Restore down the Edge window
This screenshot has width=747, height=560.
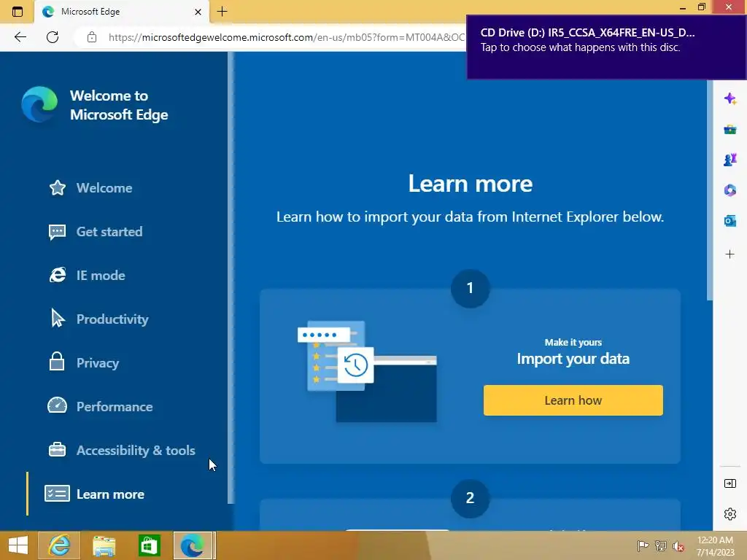[702, 7]
